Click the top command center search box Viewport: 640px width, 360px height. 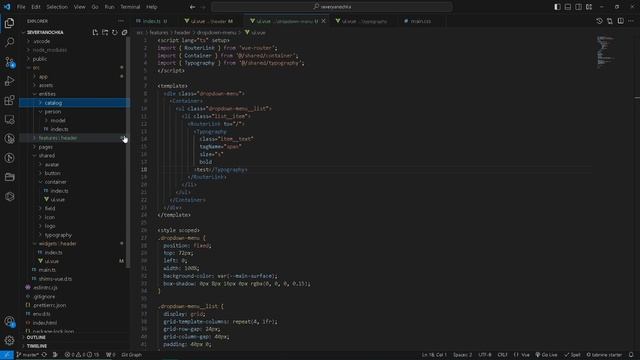coord(332,7)
